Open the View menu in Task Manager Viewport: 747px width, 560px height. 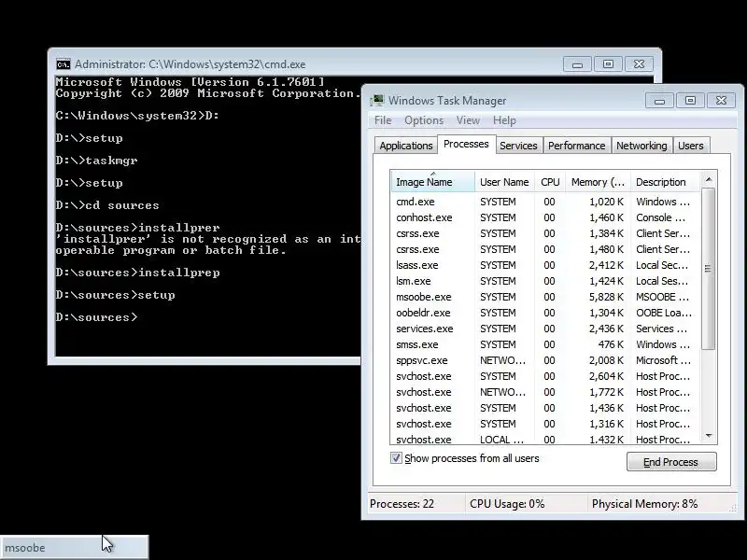468,120
